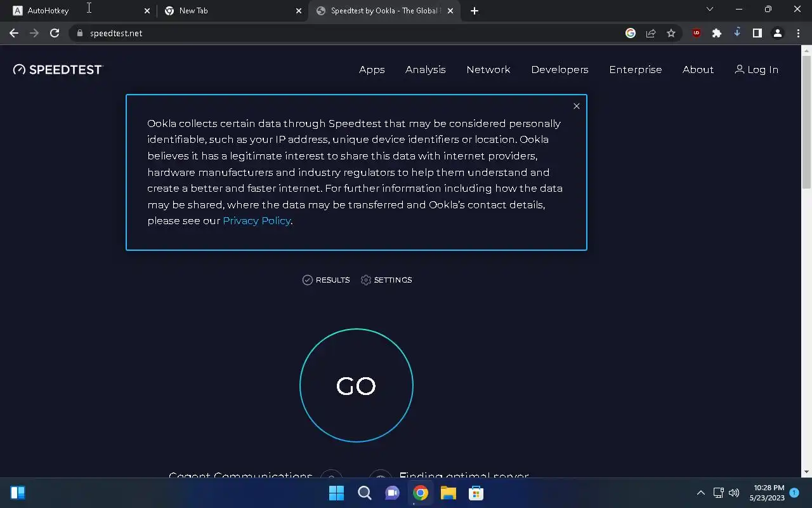Open the Network menu
This screenshot has height=508, width=812.
click(488, 70)
